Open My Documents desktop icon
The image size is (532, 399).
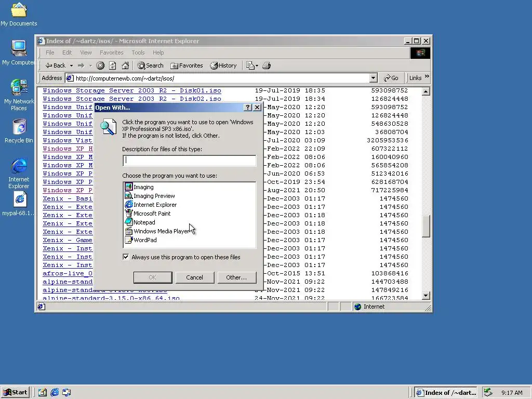(19, 14)
